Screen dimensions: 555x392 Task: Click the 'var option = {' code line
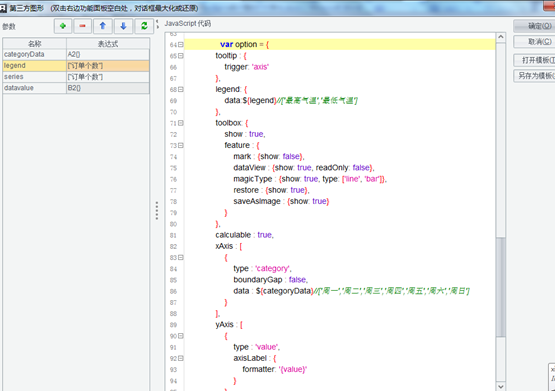244,45
